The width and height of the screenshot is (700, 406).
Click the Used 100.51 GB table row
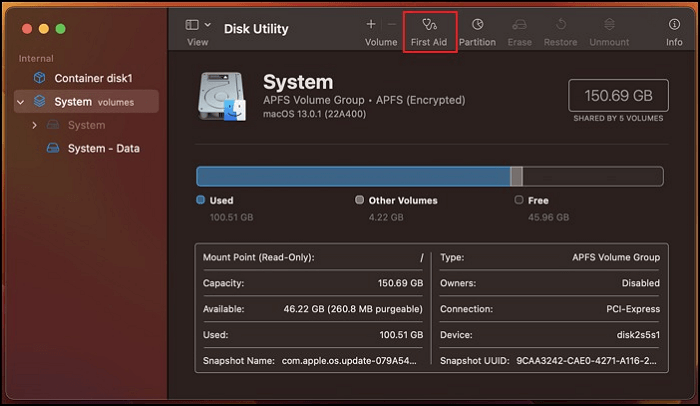313,335
